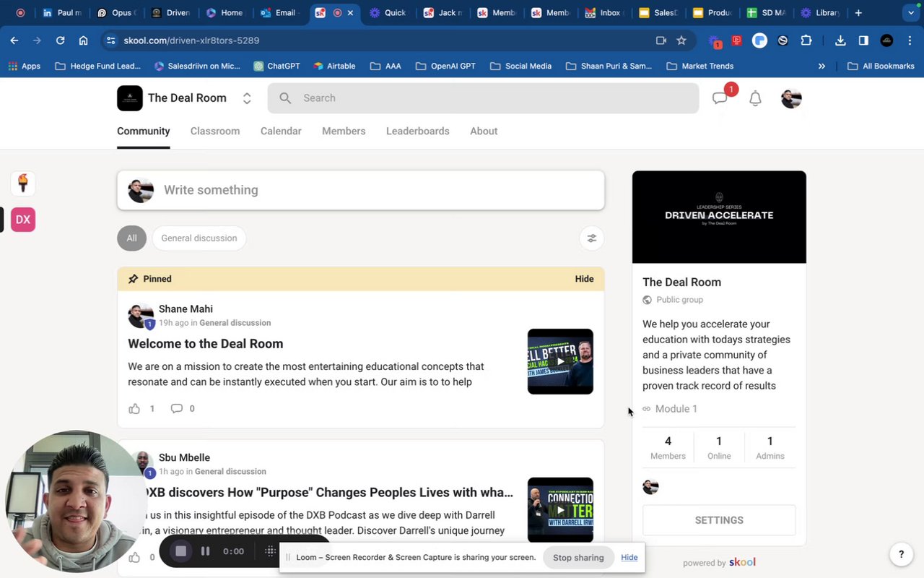Open the AAA bookmarks folder
924x578 pixels.
(385, 66)
